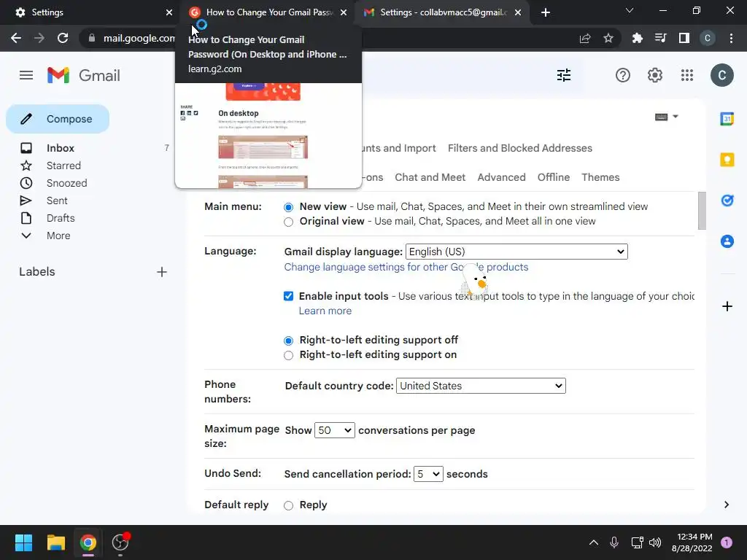The width and height of the screenshot is (747, 560).
Task: Toggle Enable input tools checkbox
Action: pyautogui.click(x=288, y=296)
